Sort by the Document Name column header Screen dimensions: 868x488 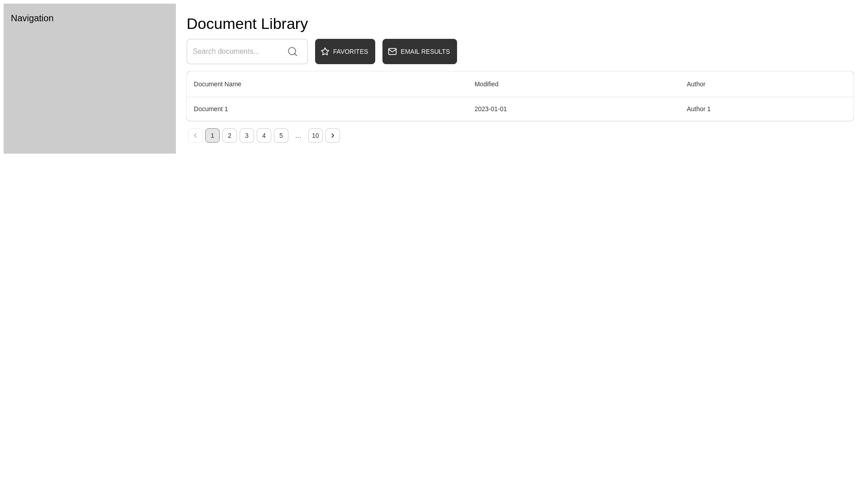(x=217, y=84)
